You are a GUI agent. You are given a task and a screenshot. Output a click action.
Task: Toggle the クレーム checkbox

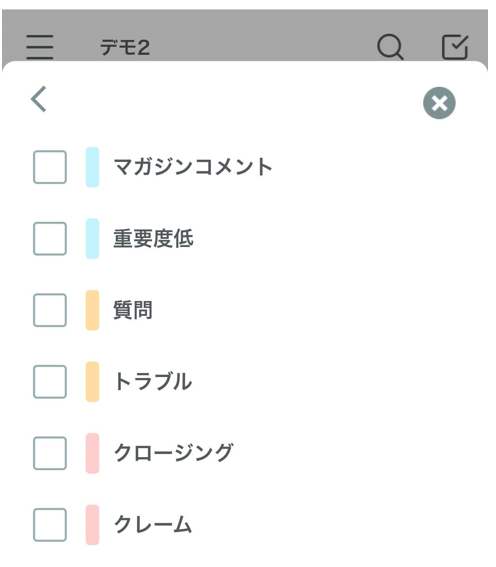[x=50, y=525]
